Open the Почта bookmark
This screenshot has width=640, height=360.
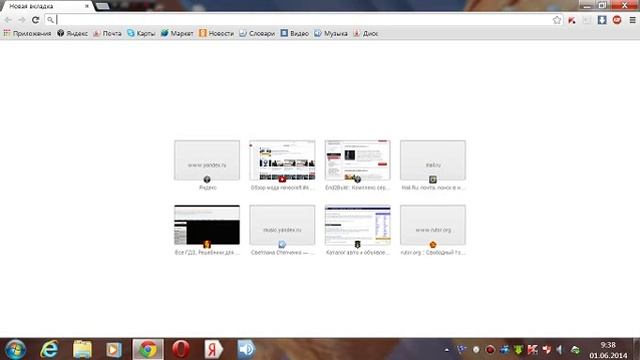[x=107, y=33]
